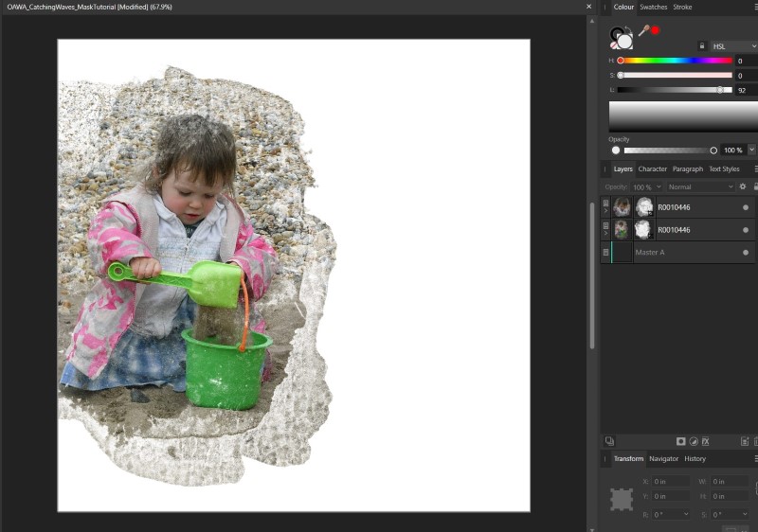
Task: Toggle the colour model lock icon
Action: pos(702,45)
